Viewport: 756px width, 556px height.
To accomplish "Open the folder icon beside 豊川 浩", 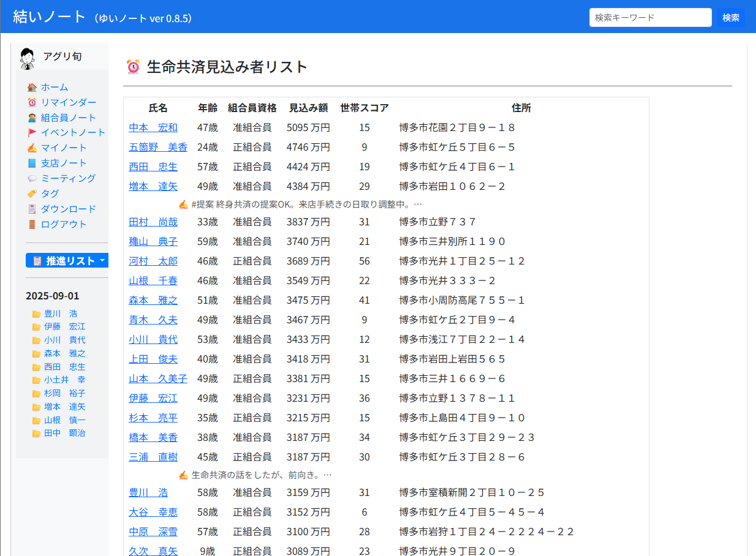I will pyautogui.click(x=36, y=314).
